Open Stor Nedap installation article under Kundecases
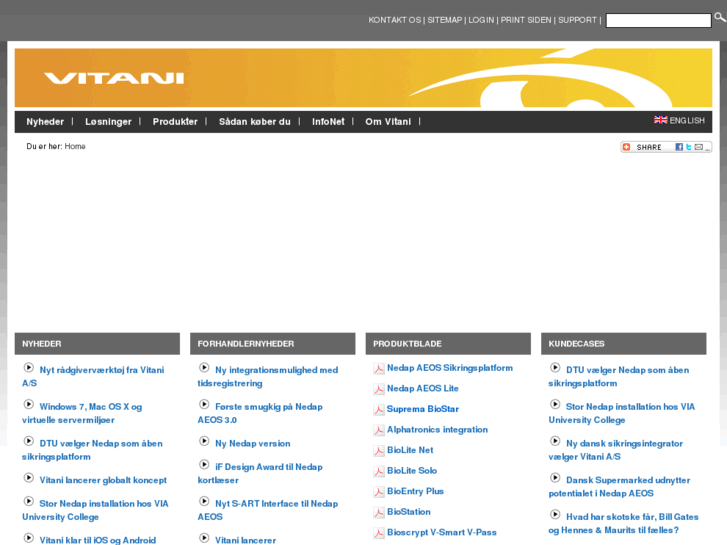The height and width of the screenshot is (545, 727). tap(621, 413)
